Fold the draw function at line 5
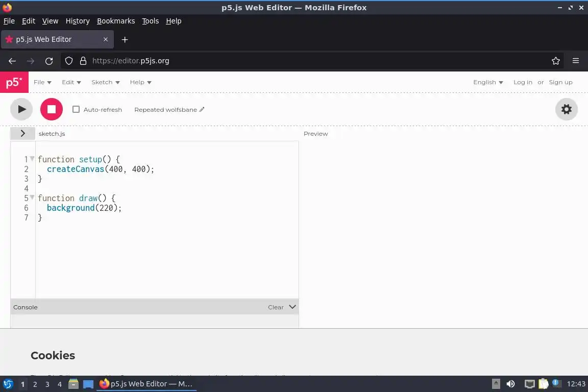Screen dimensions: 588x392 32,198
